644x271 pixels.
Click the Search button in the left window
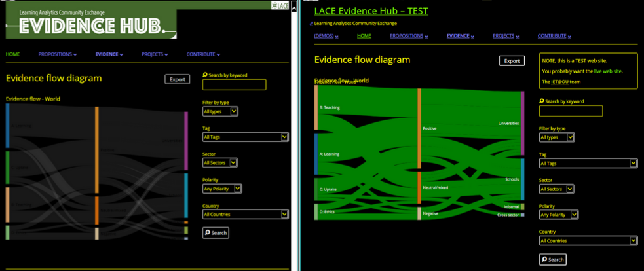[216, 233]
